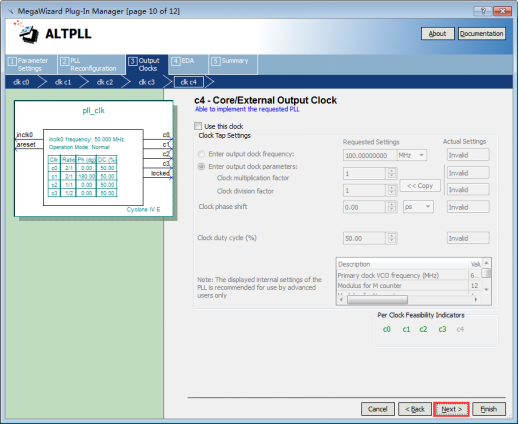Click the Cancel button
519x424 pixels.
pos(378,409)
